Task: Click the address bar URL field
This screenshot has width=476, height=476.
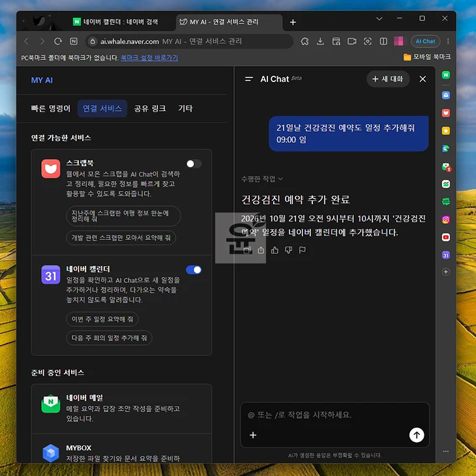Action: tap(190, 41)
